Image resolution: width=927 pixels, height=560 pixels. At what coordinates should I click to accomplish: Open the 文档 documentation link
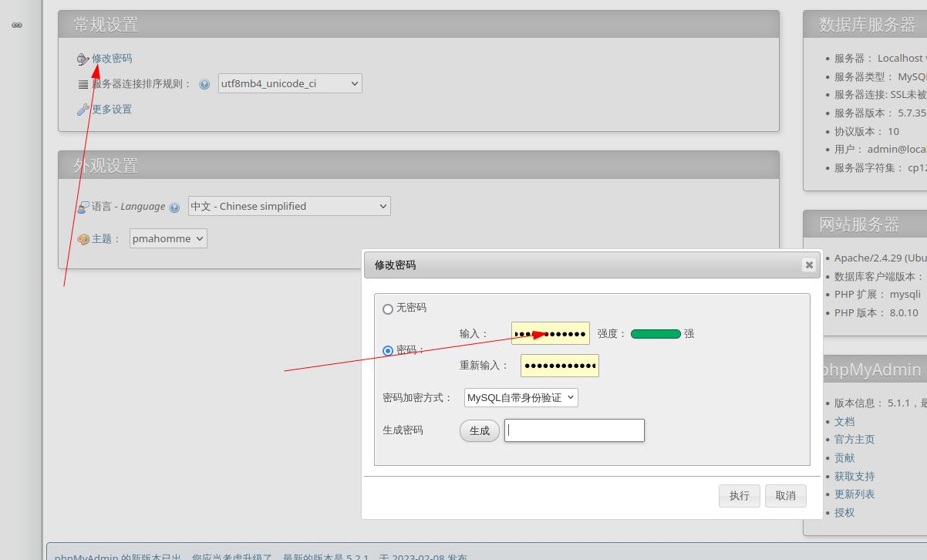point(844,421)
